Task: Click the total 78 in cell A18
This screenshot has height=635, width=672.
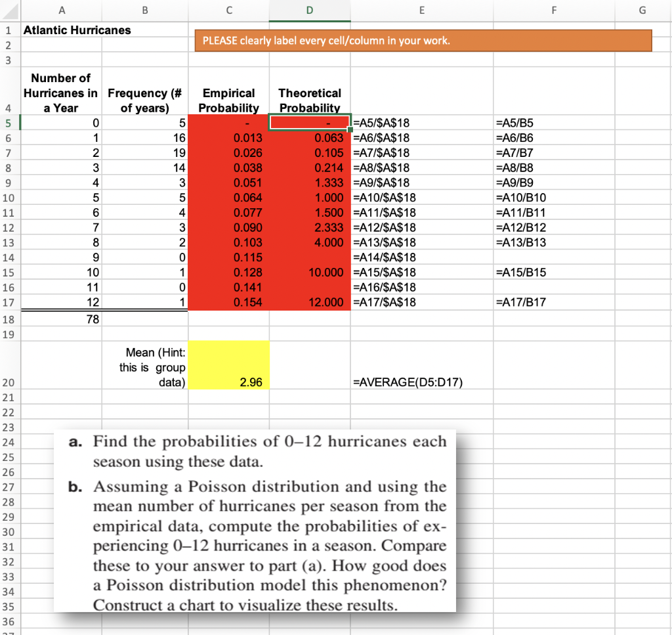Action: [93, 319]
